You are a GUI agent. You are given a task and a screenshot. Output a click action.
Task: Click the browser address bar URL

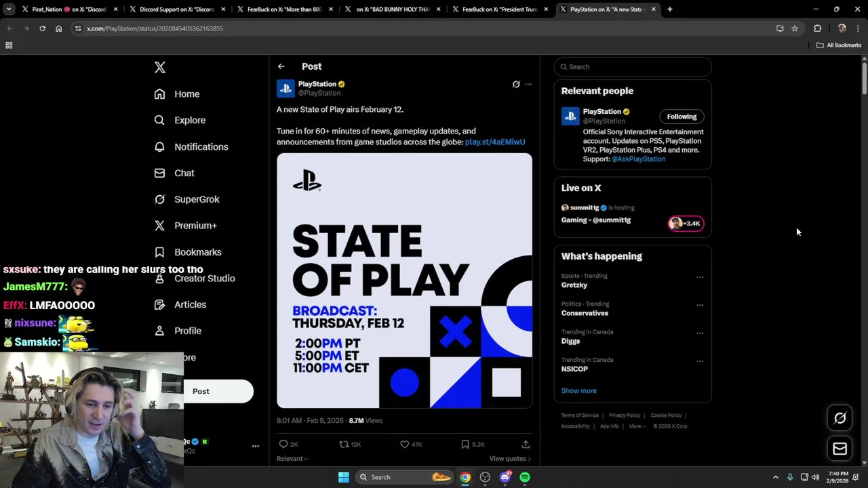coord(155,28)
